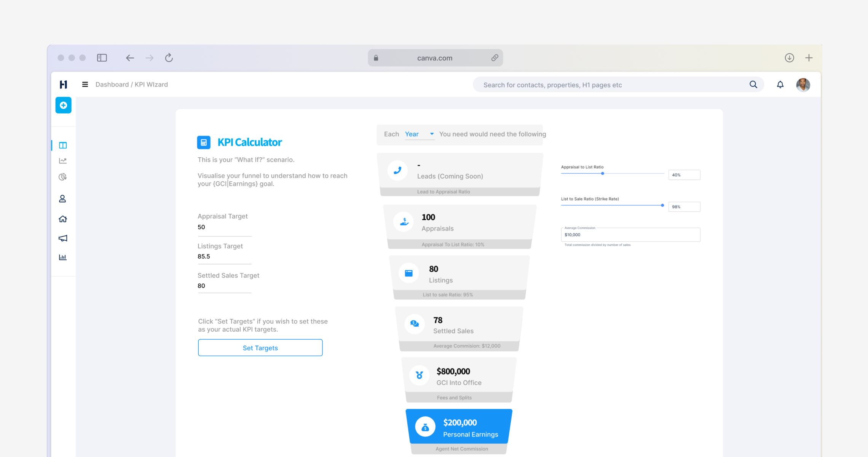The height and width of the screenshot is (457, 868).
Task: Adjust the Appraisal to List Ratio slider
Action: [x=602, y=174]
